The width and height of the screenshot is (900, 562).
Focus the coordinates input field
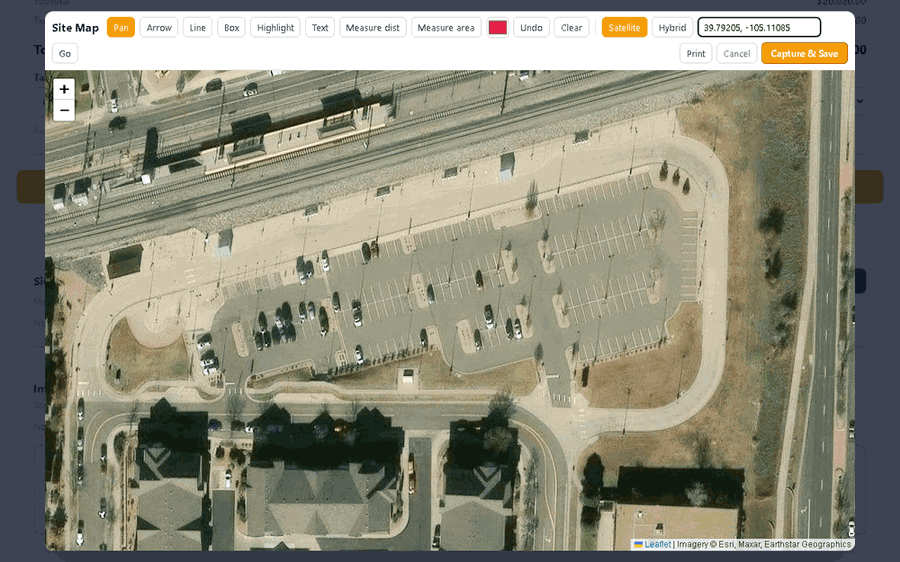click(x=759, y=28)
